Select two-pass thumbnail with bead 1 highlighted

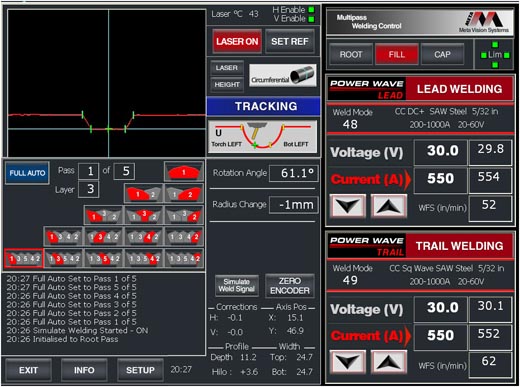click(144, 193)
